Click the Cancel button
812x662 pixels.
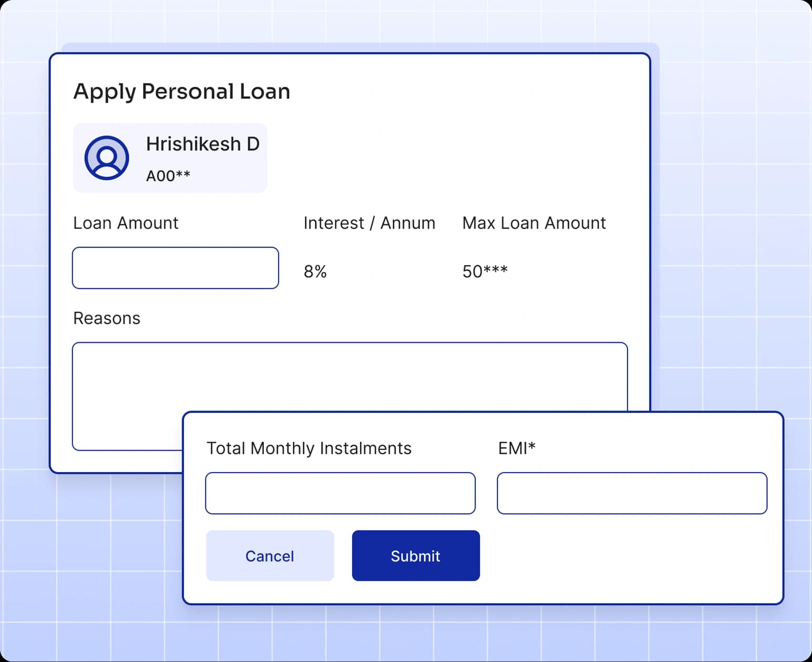pyautogui.click(x=270, y=556)
